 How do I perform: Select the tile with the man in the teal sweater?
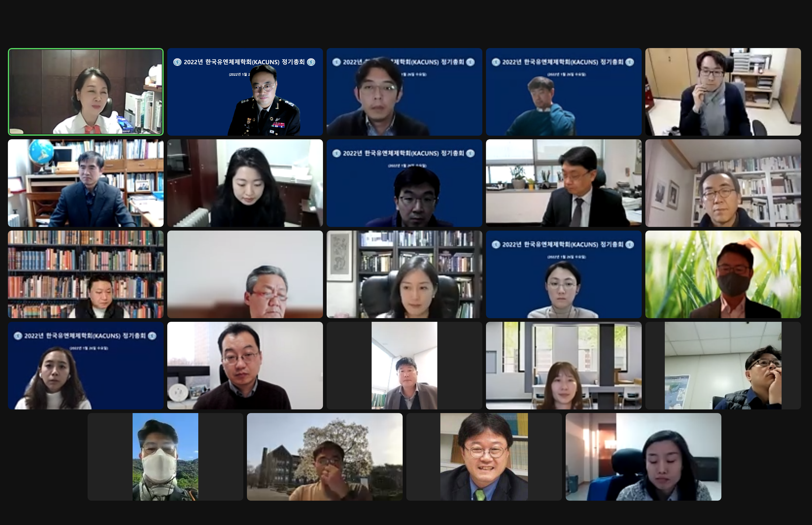[x=564, y=92]
